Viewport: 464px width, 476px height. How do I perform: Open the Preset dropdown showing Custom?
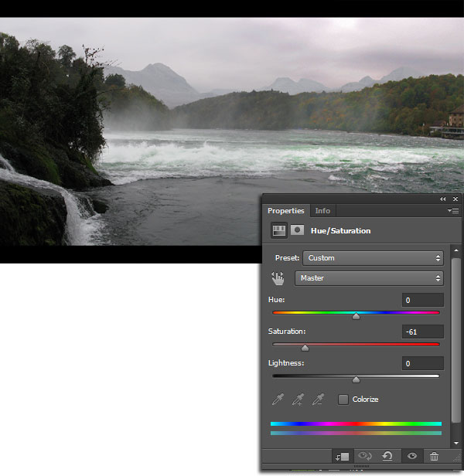point(374,258)
